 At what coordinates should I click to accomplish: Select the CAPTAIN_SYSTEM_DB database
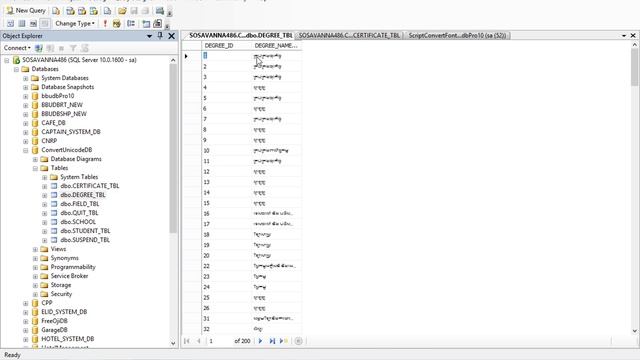71,132
